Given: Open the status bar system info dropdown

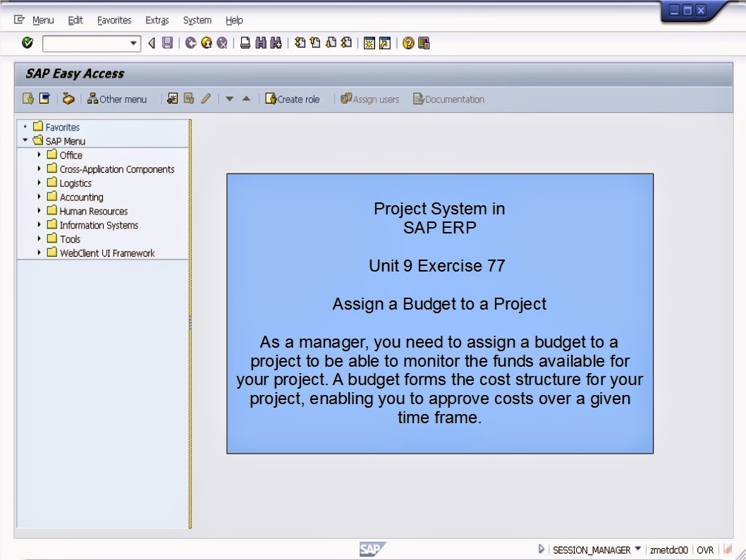Looking at the screenshot, I should click(637, 549).
